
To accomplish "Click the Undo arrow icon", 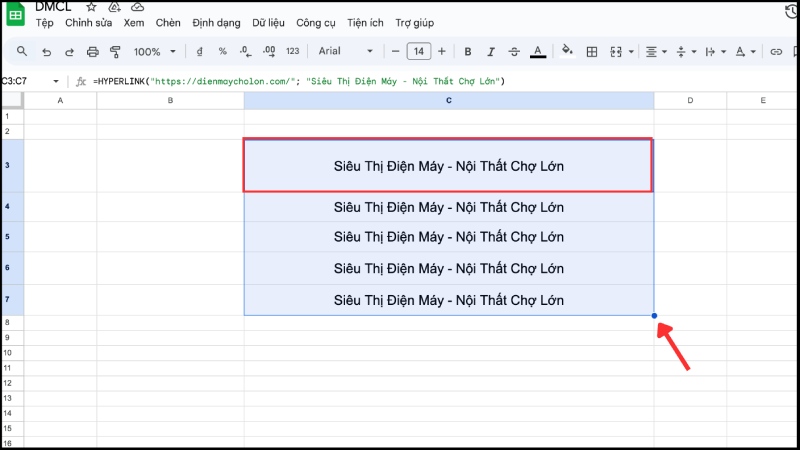I will (x=46, y=52).
